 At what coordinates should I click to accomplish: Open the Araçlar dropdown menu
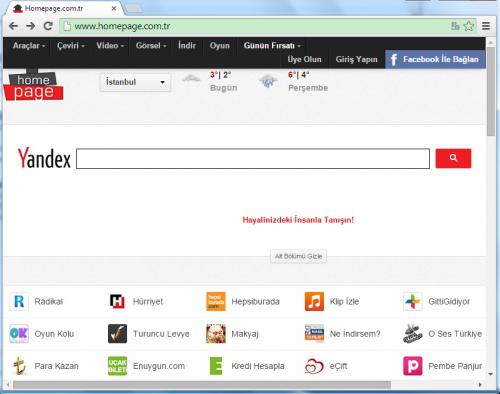(29, 46)
